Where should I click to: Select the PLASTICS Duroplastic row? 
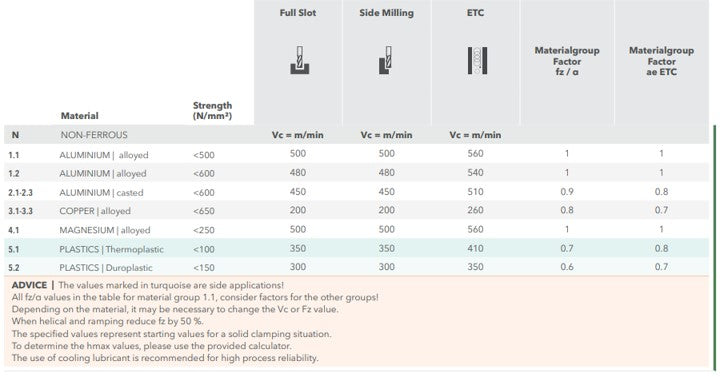tap(356, 267)
